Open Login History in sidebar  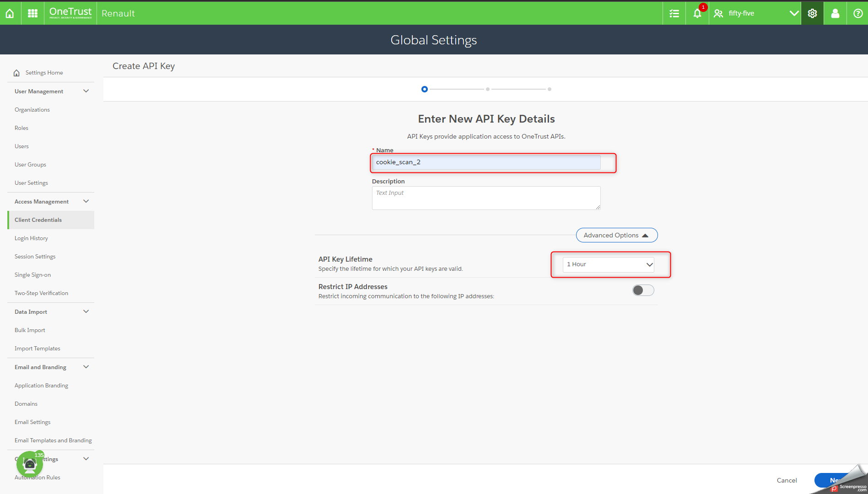click(31, 238)
